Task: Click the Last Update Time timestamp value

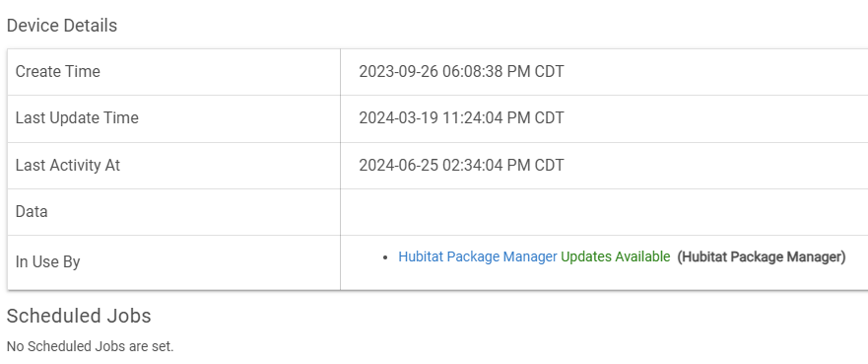Action: click(x=461, y=118)
